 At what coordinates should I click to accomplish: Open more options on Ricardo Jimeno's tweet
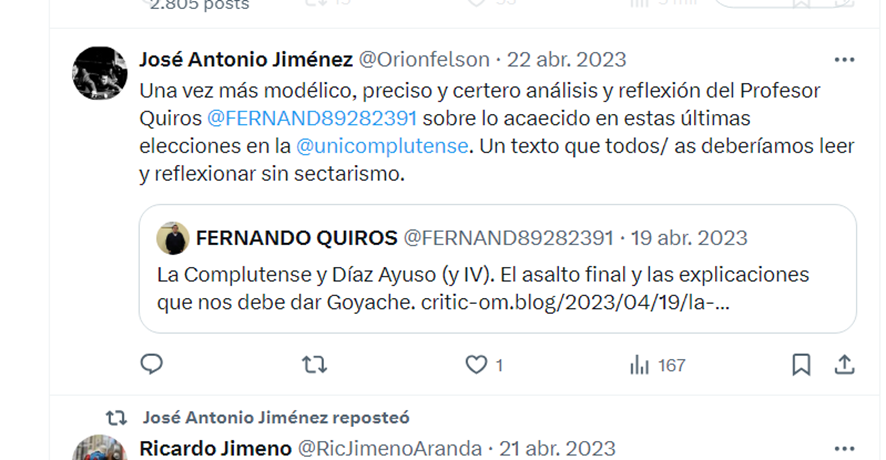coord(844,449)
